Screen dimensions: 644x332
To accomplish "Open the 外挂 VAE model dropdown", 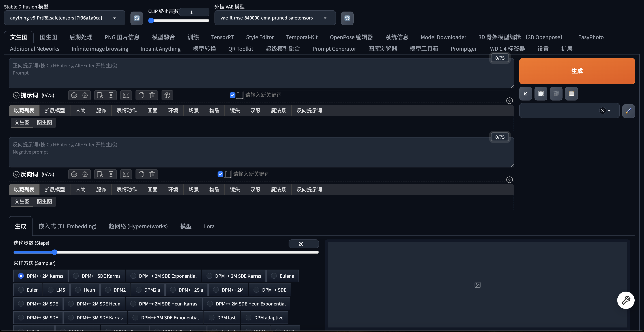I will [275, 18].
